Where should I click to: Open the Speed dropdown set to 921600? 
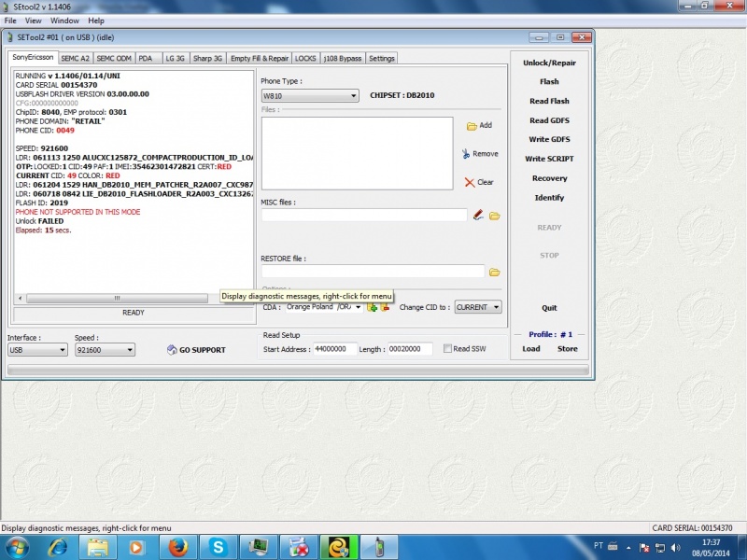coord(105,350)
